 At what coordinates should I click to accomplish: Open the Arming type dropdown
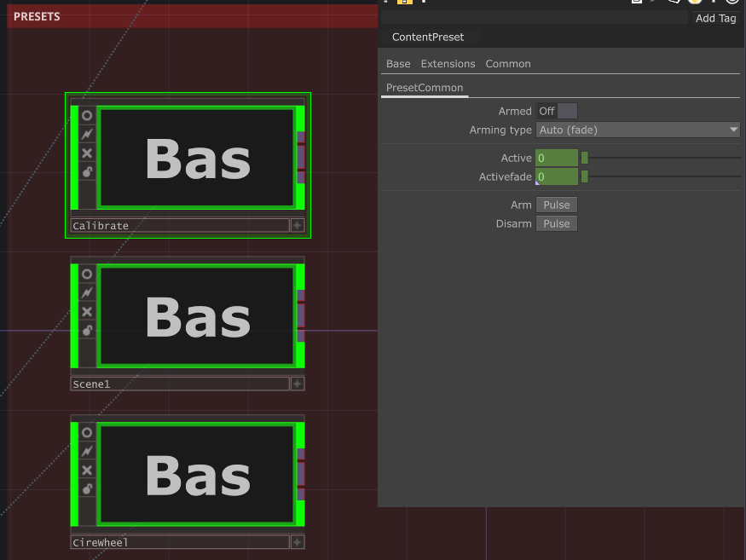click(638, 130)
